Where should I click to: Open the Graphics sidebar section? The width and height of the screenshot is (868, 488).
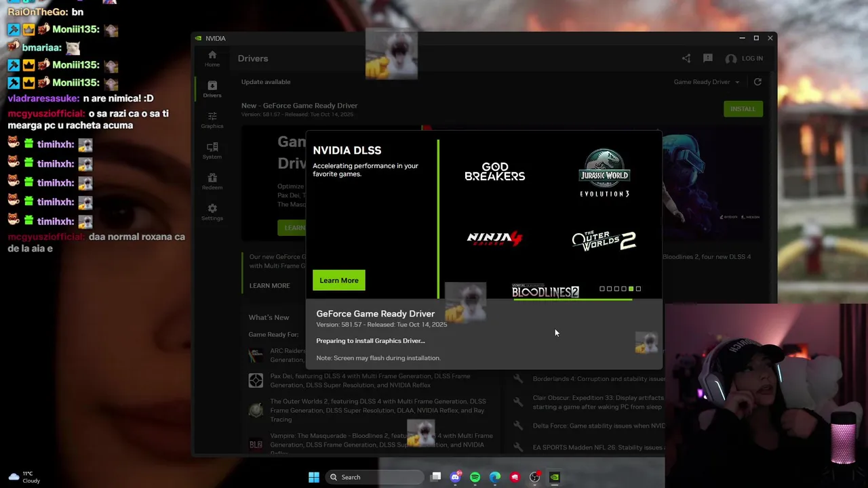coord(212,120)
